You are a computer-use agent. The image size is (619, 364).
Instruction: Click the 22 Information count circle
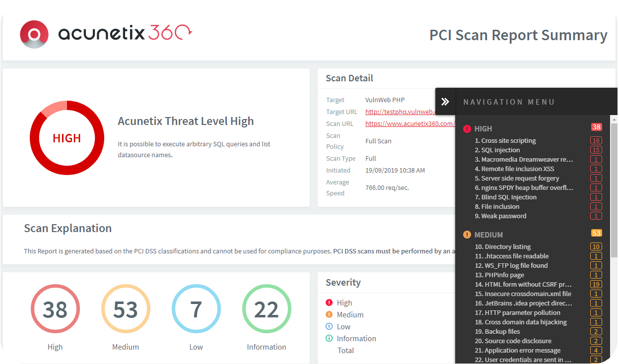(267, 309)
